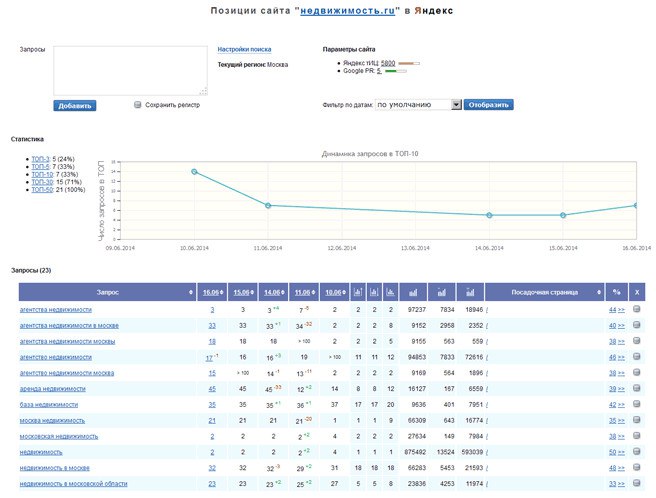
Task: Click the 42 >> percent link
Action: click(616, 405)
